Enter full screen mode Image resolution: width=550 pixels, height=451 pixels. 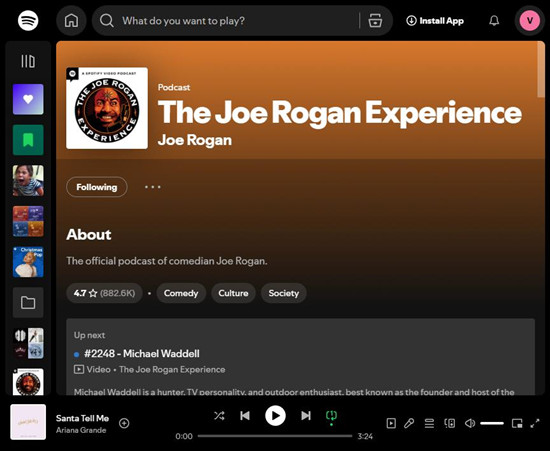[535, 423]
